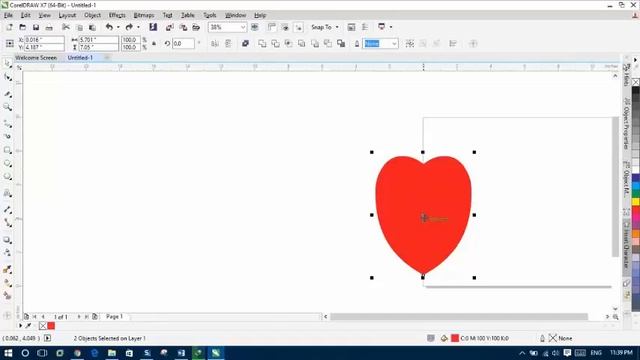This screenshot has width=640, height=360.
Task: Select the Ellipse tool
Action: (8, 163)
